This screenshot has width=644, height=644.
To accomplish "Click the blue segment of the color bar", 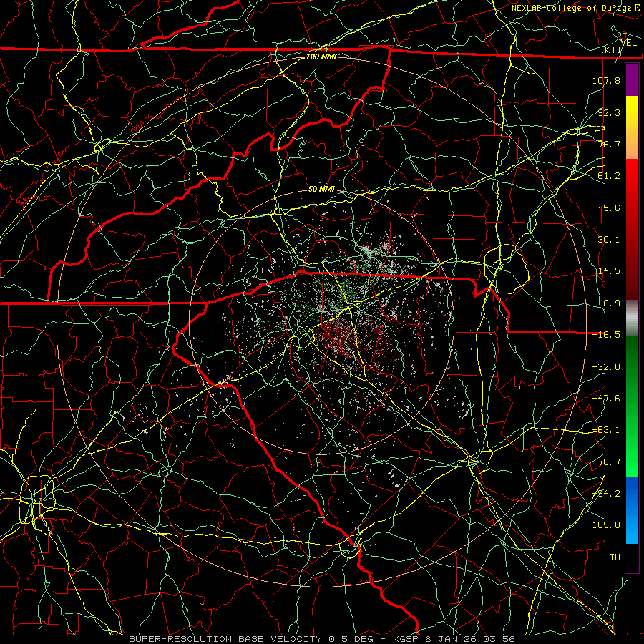I will [632, 510].
